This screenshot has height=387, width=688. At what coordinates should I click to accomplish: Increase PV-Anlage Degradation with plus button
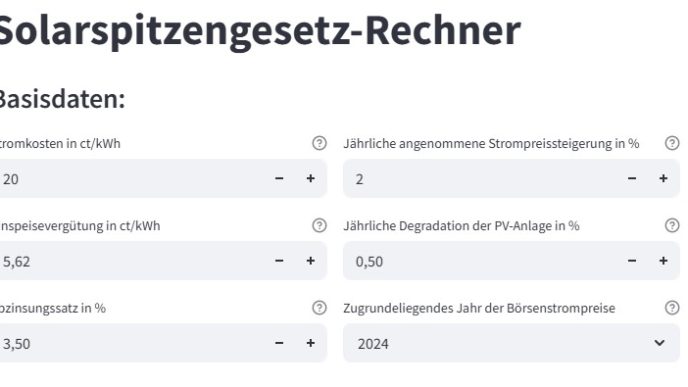[x=663, y=261]
